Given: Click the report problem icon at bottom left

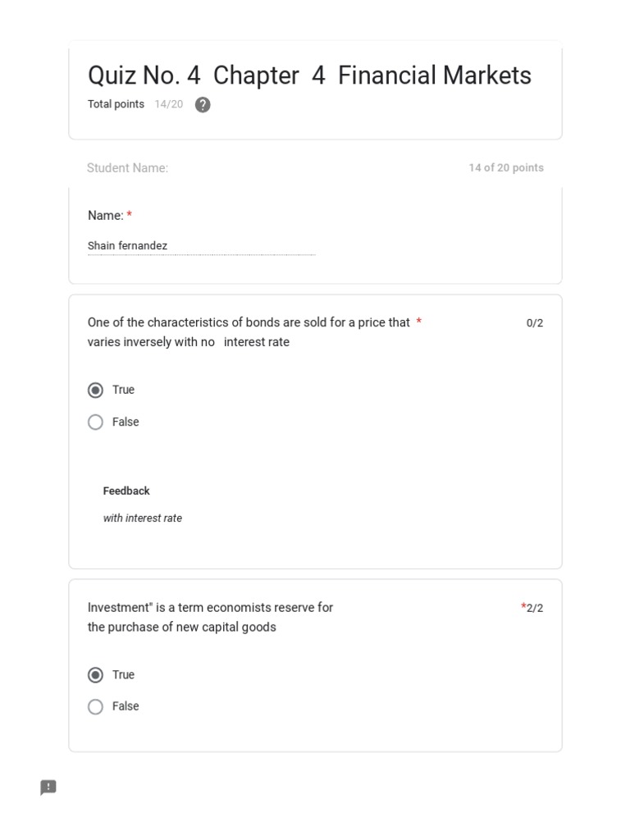Looking at the screenshot, I should point(48,787).
